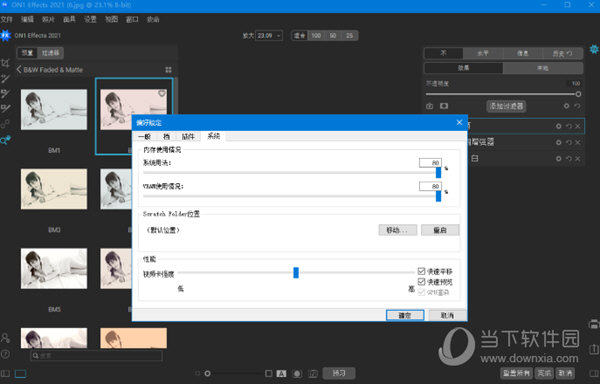This screenshot has height=384, width=600.
Task: Select the Crop tool in left toolbar
Action: click(5, 63)
